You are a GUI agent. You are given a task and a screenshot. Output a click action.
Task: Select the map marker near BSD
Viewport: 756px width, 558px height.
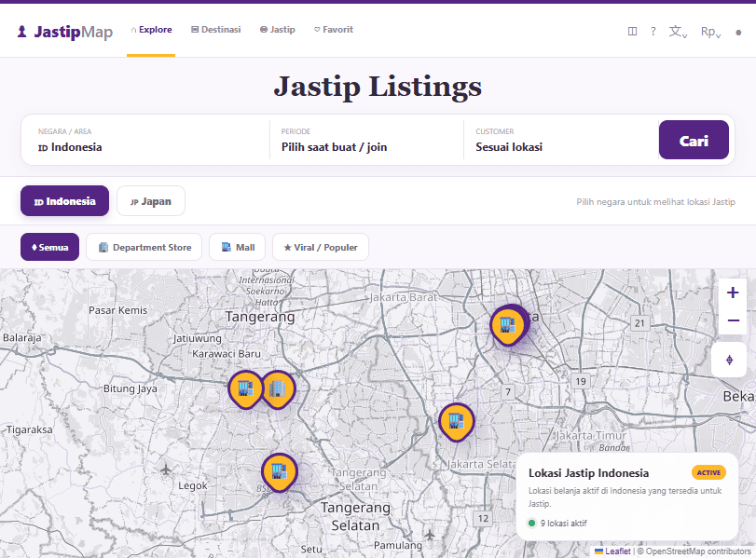(279, 472)
